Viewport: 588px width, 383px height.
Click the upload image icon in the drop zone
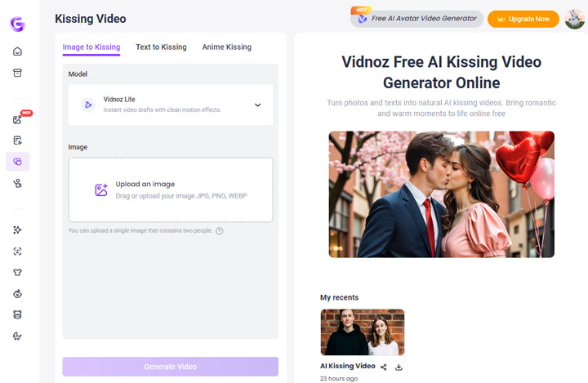click(101, 189)
